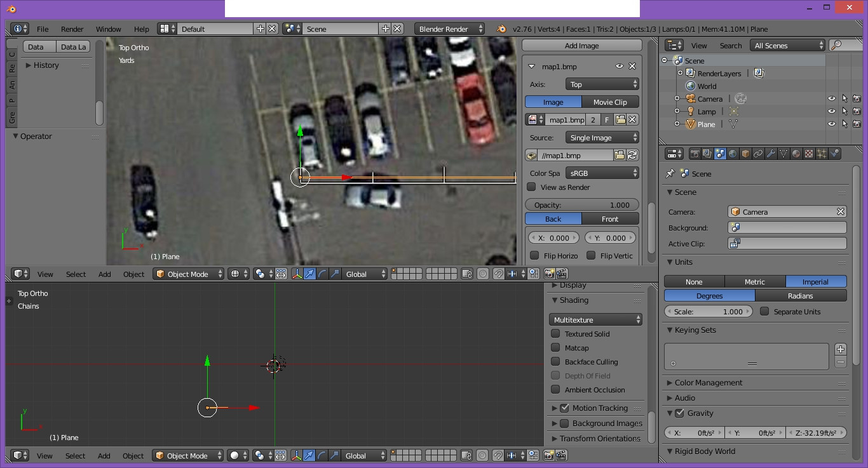Toggle visibility eye for Camera in outliner
Image resolution: width=868 pixels, height=468 pixels.
831,98
